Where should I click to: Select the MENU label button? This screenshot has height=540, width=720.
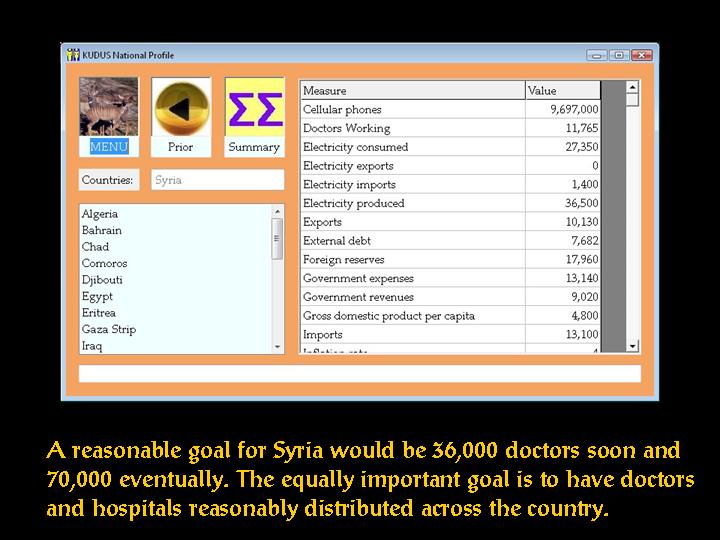coord(108,147)
